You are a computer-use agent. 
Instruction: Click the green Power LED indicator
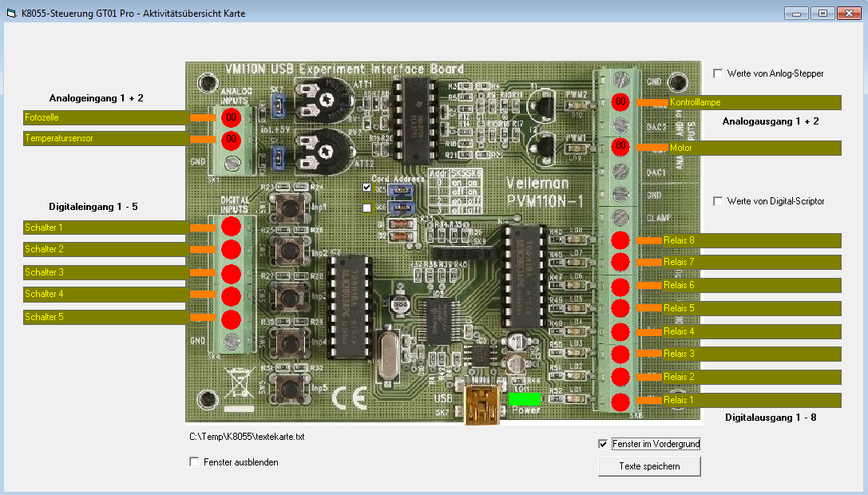tap(525, 398)
